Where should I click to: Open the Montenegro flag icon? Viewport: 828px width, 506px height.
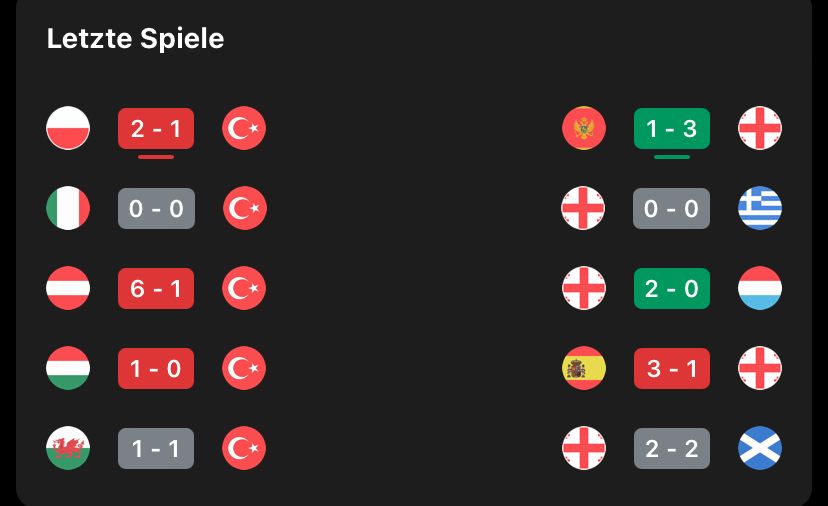click(584, 128)
